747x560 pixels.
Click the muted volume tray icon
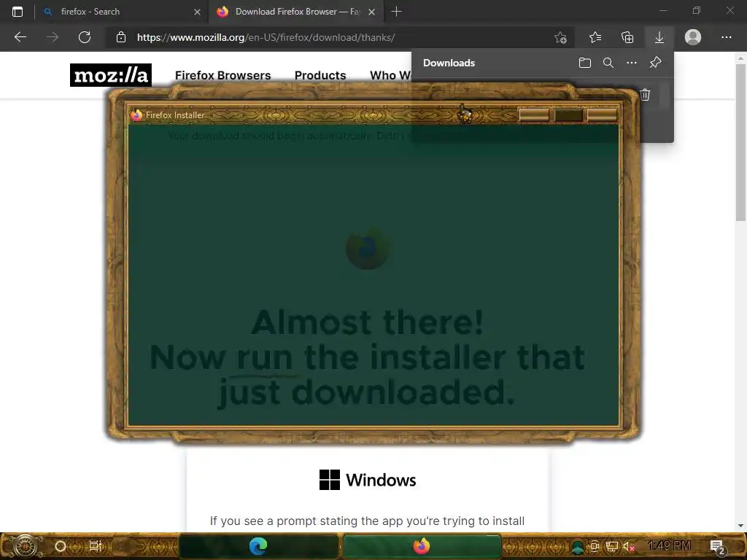pos(629,547)
